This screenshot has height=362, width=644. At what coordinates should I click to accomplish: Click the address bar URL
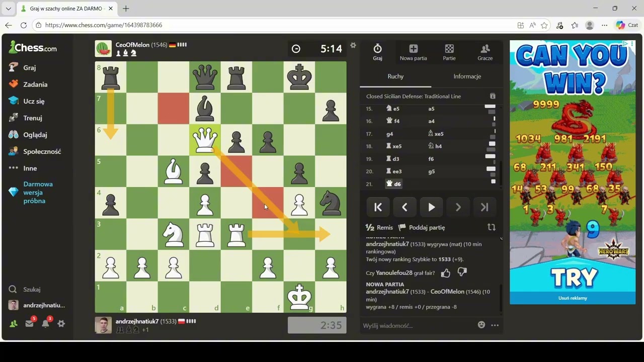pos(104,25)
